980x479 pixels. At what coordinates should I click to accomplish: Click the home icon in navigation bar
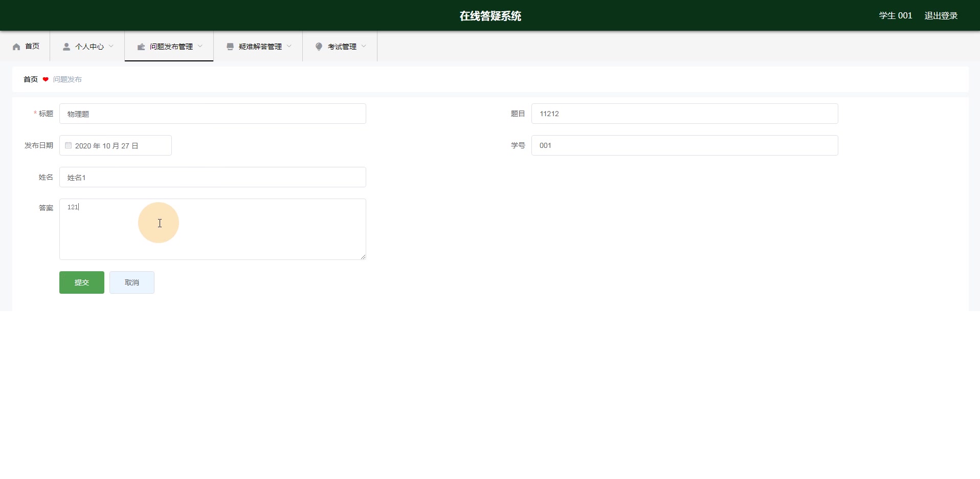(16, 47)
